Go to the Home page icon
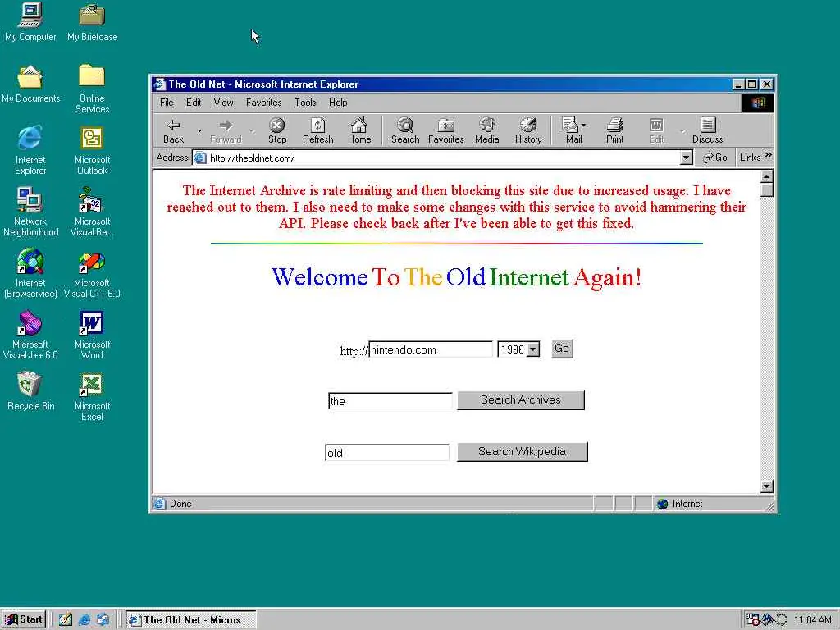The image size is (840, 630). click(359, 131)
